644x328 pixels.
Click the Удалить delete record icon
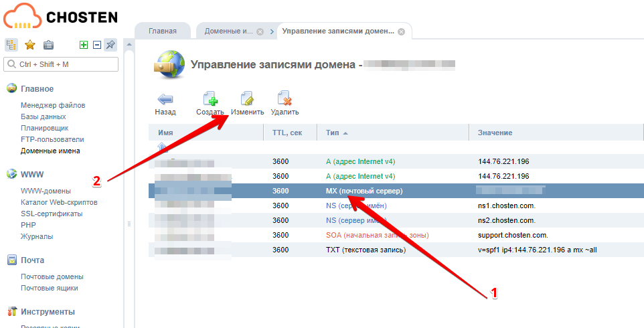pyautogui.click(x=285, y=99)
